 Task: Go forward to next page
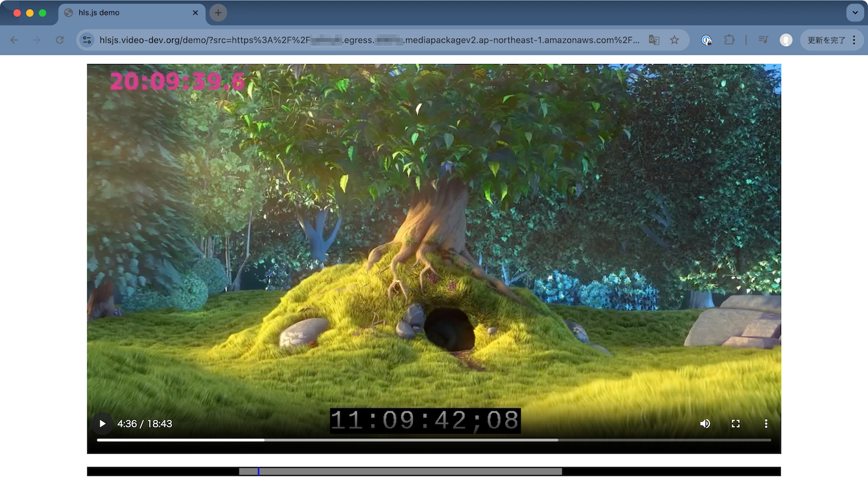[x=37, y=40]
